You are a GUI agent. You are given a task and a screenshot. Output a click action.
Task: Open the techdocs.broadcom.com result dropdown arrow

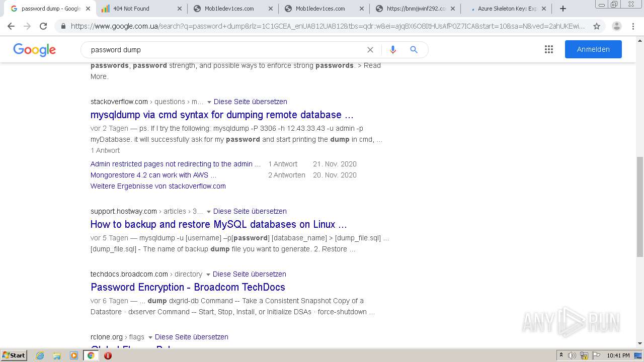coord(208,275)
